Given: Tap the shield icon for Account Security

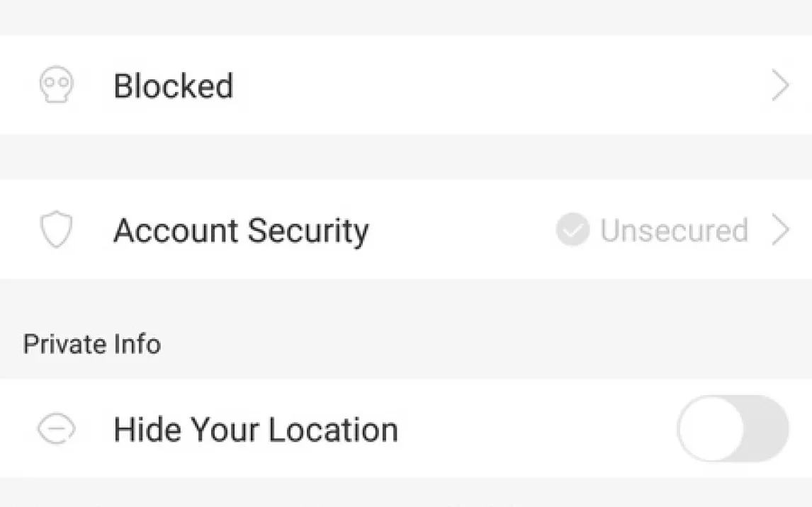Looking at the screenshot, I should [55, 230].
